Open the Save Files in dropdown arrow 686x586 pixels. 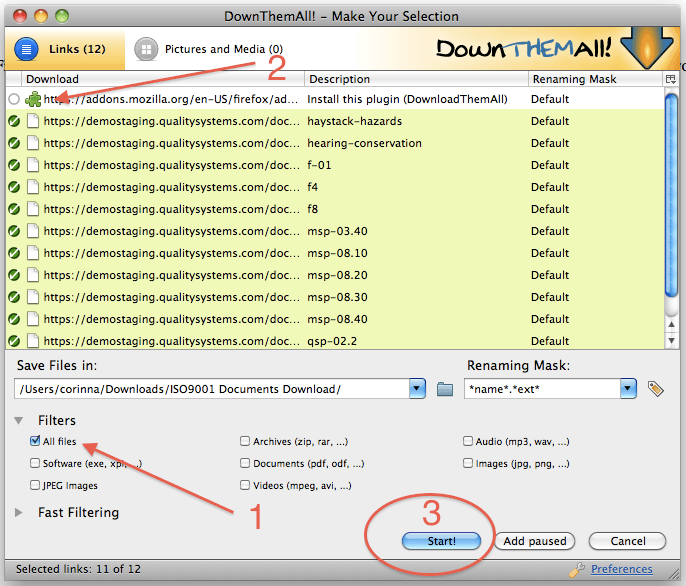pyautogui.click(x=417, y=389)
